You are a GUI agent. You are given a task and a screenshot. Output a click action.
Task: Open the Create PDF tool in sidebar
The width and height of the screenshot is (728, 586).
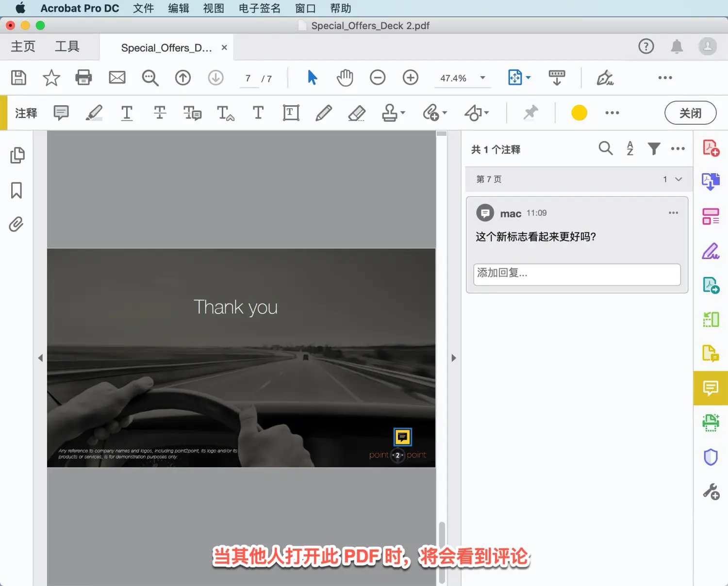coord(711,148)
